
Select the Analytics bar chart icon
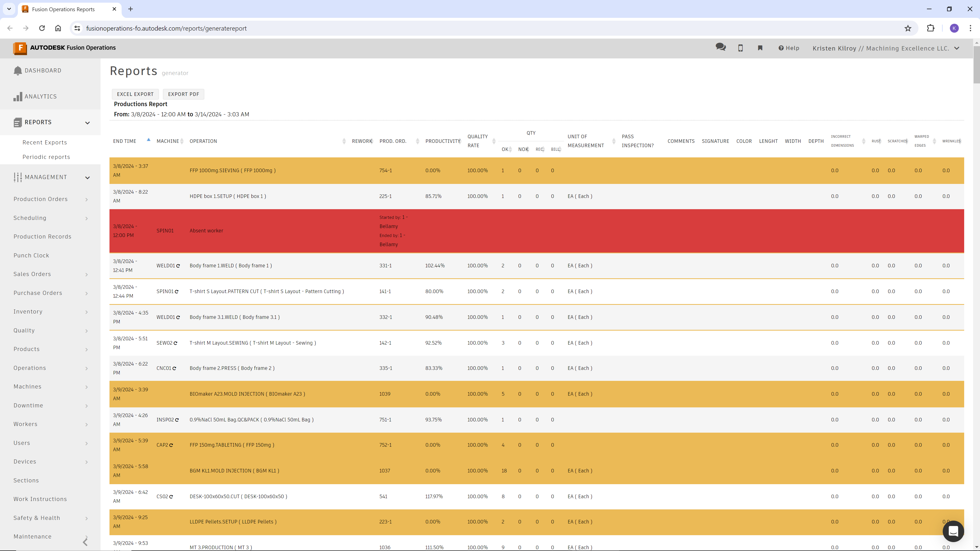(x=18, y=97)
